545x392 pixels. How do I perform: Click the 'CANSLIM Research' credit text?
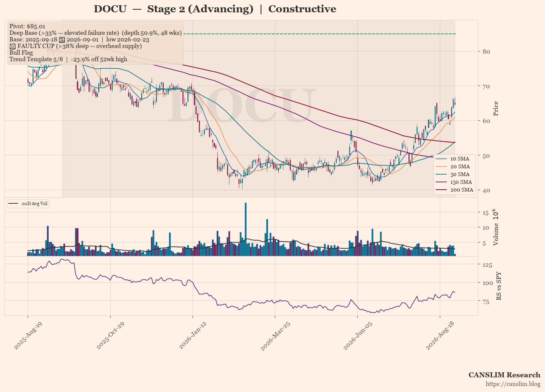[504, 375]
